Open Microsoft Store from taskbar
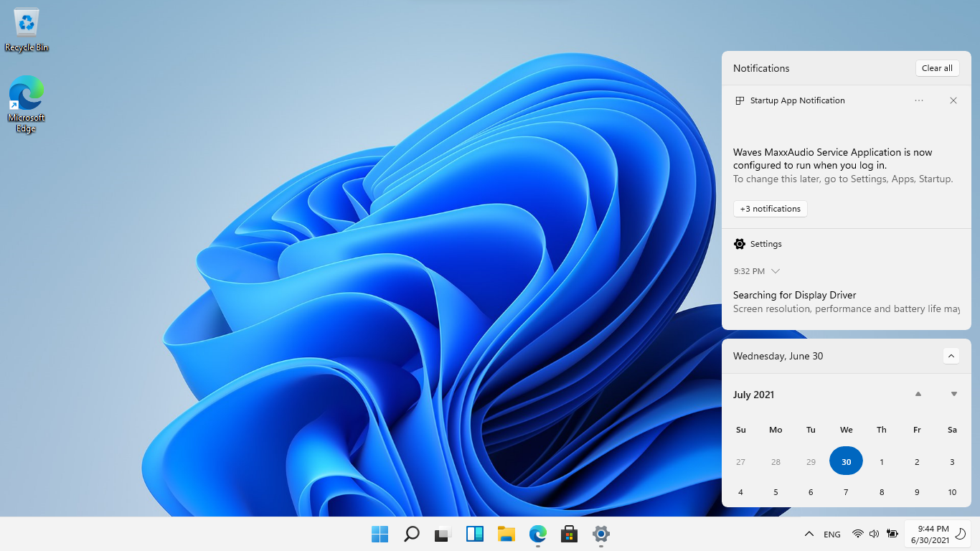Image resolution: width=980 pixels, height=551 pixels. [569, 534]
